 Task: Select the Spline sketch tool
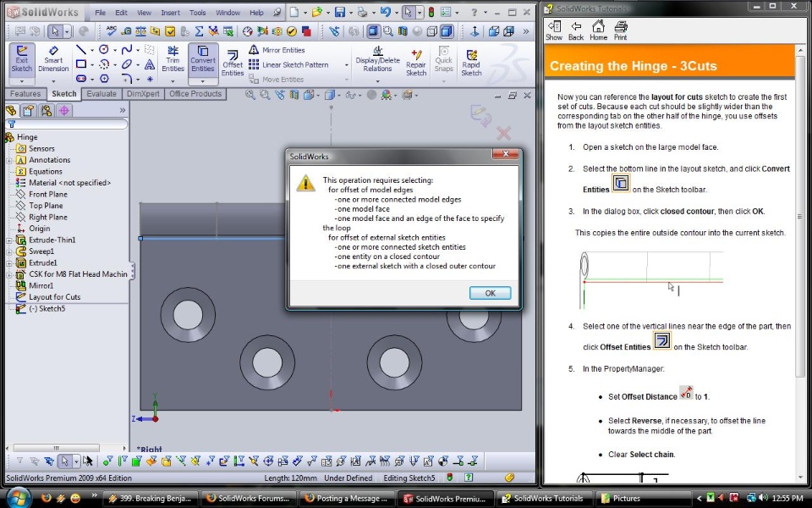coord(126,50)
